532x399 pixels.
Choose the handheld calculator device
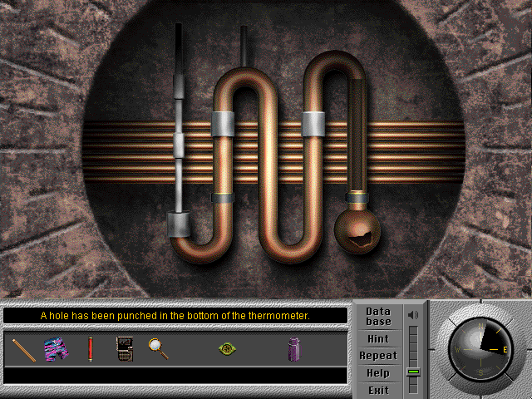(124, 349)
